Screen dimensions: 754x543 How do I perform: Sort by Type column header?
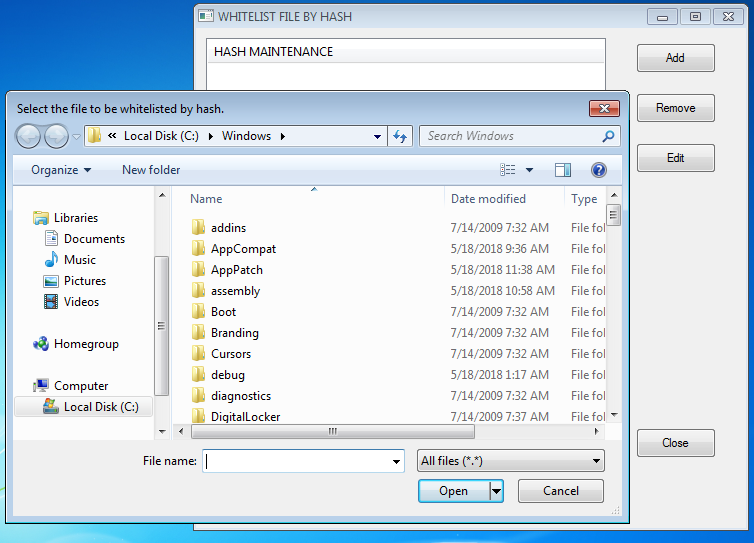(584, 199)
